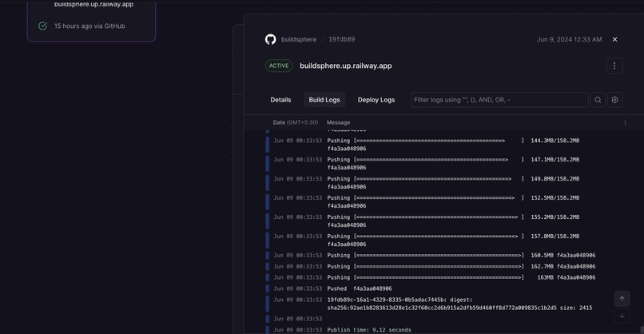Select the Pushing 162.7MB log line
Viewport: 644px width, 334px height.
click(x=431, y=267)
